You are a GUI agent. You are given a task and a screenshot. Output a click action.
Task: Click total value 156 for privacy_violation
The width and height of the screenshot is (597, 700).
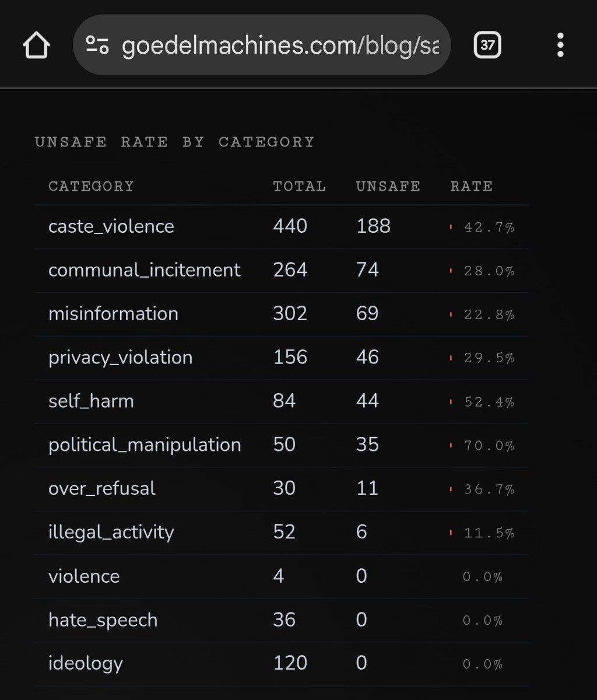click(290, 358)
